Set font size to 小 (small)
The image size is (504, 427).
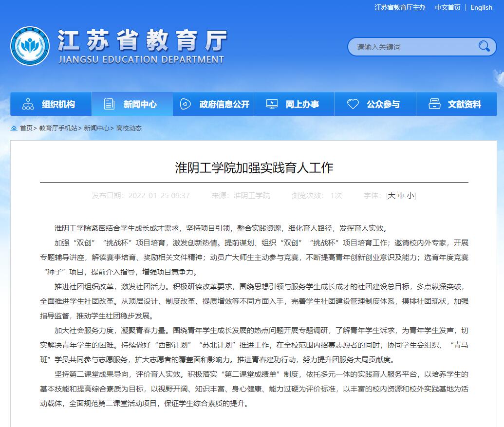[x=411, y=196]
